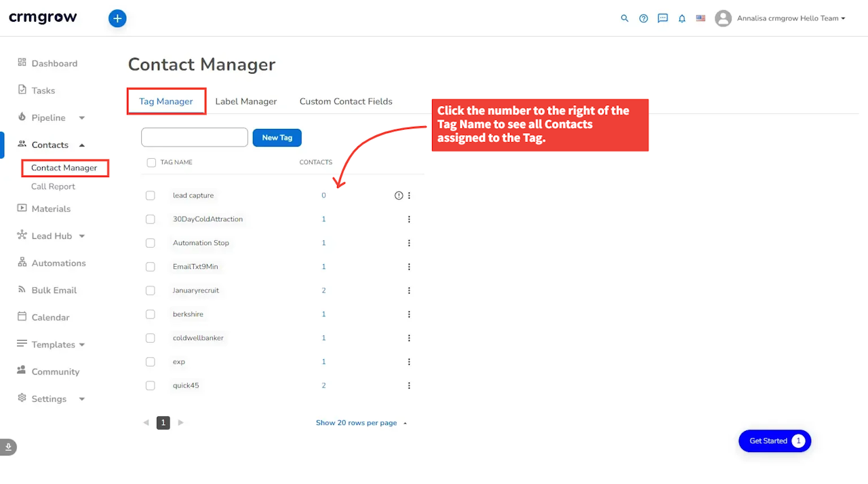Open the messages chat icon
868x484 pixels.
[x=663, y=18]
